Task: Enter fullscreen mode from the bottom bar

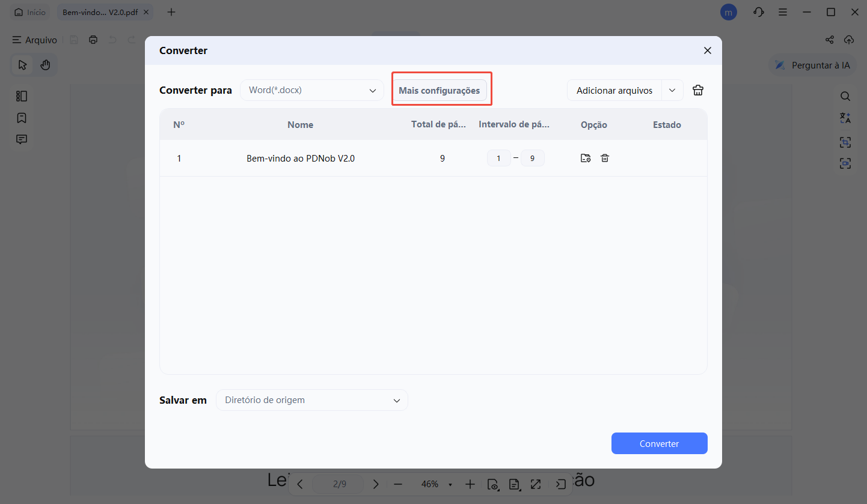Action: (536, 484)
